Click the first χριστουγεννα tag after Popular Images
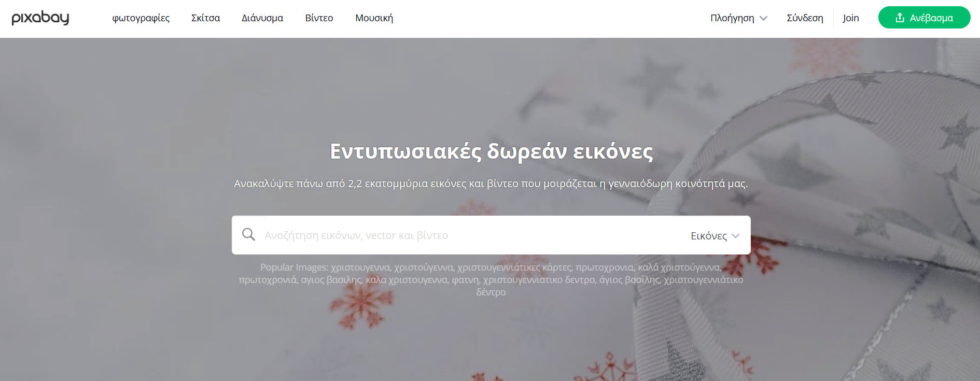980x381 pixels. click(360, 267)
